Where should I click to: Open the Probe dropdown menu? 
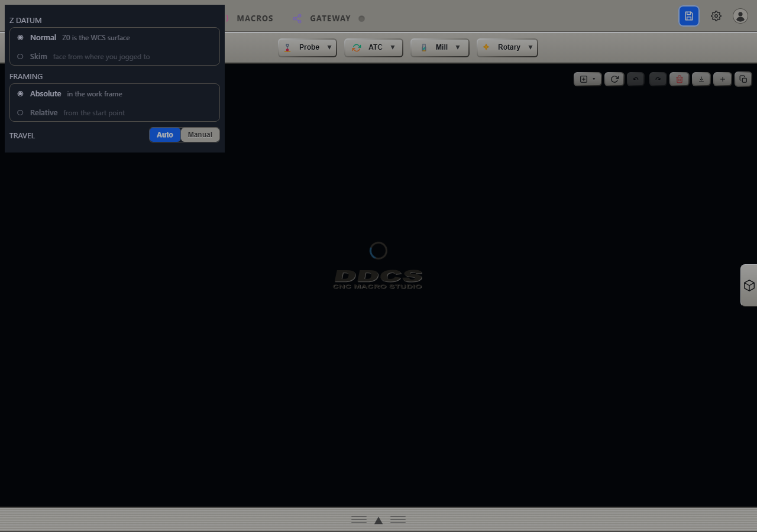point(308,47)
